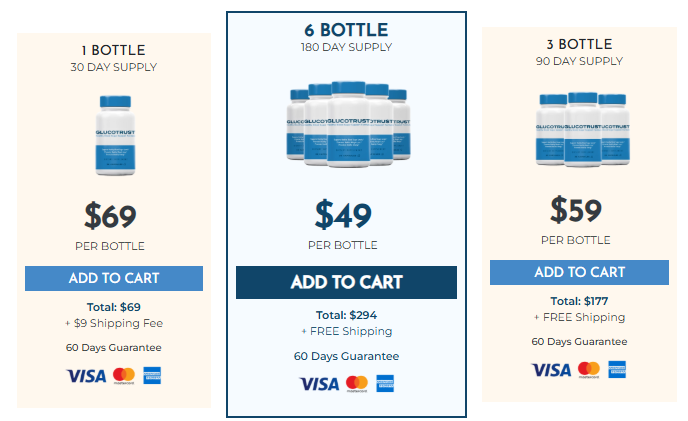Click Amex logo under 6 bottle offer

[x=385, y=383]
